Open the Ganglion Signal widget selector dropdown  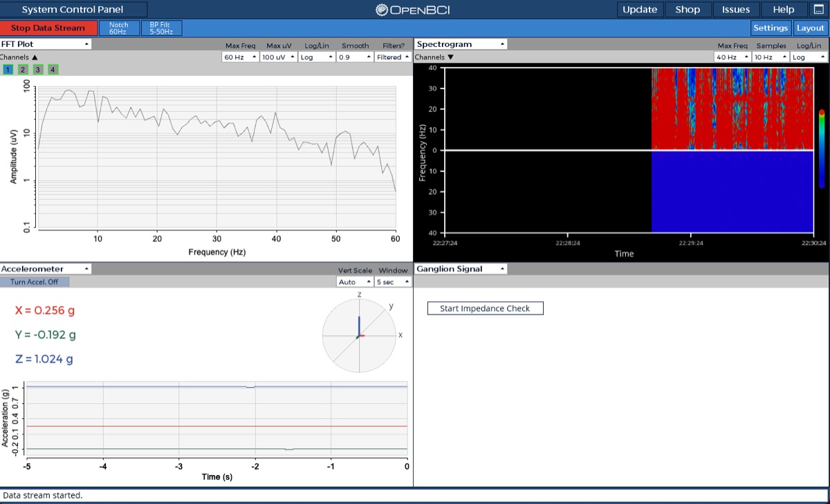pyautogui.click(x=461, y=268)
